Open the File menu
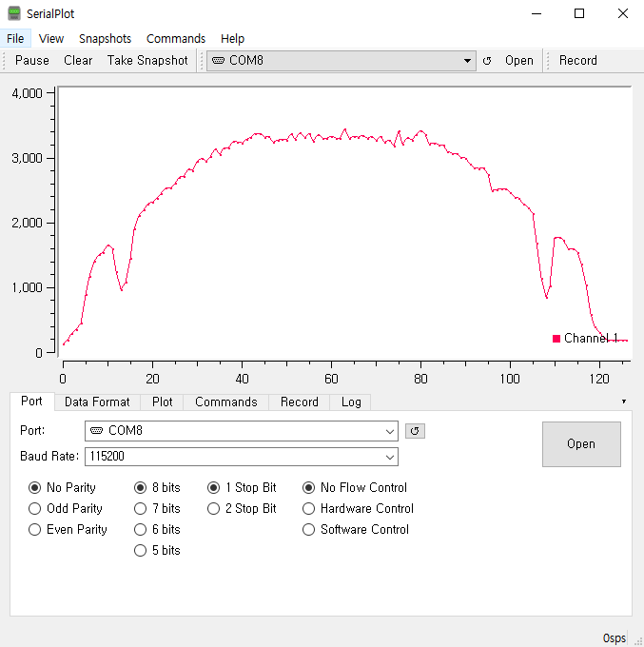This screenshot has width=644, height=647. click(15, 38)
